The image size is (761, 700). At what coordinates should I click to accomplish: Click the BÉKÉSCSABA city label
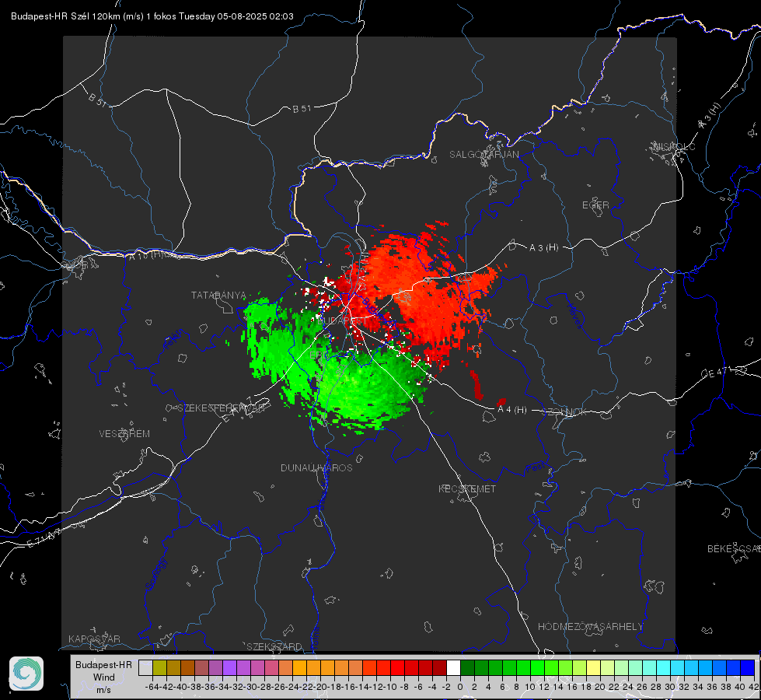734,549
